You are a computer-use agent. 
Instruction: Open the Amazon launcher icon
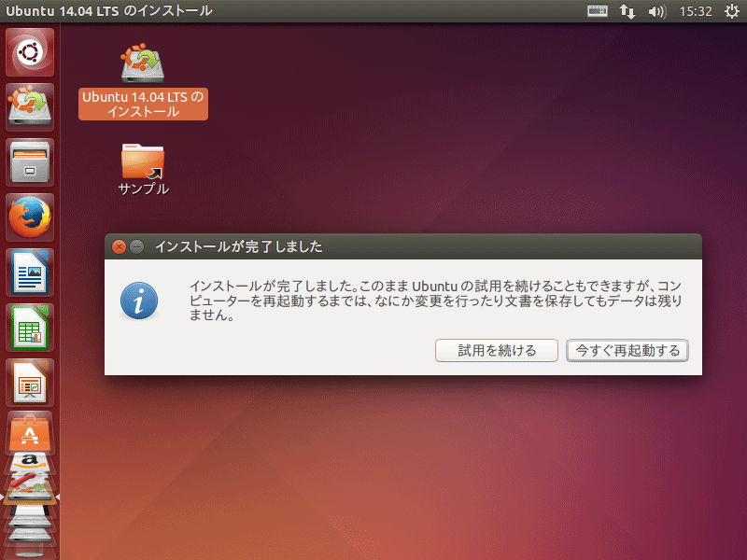[x=30, y=461]
